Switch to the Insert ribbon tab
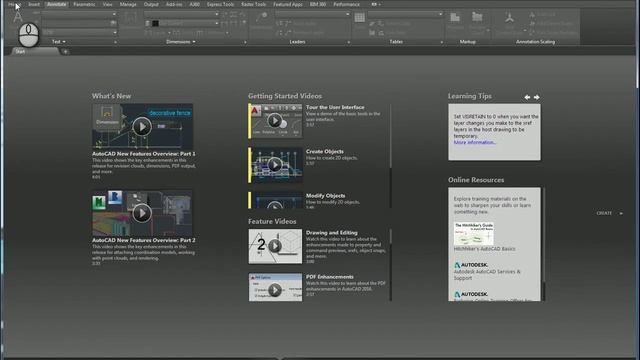This screenshot has width=640, height=360. pyautogui.click(x=34, y=4)
